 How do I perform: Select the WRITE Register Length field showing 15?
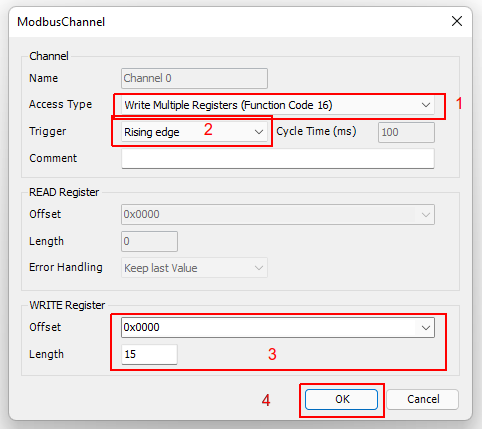pos(149,354)
